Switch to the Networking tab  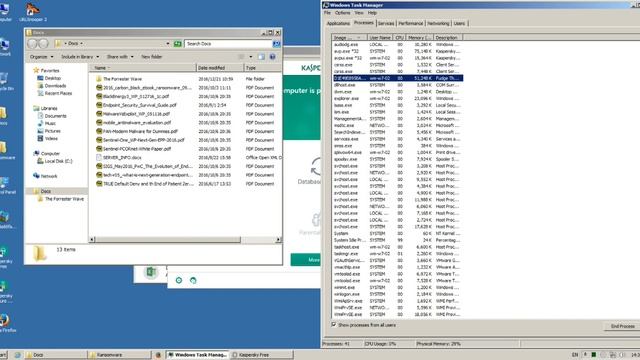point(438,24)
